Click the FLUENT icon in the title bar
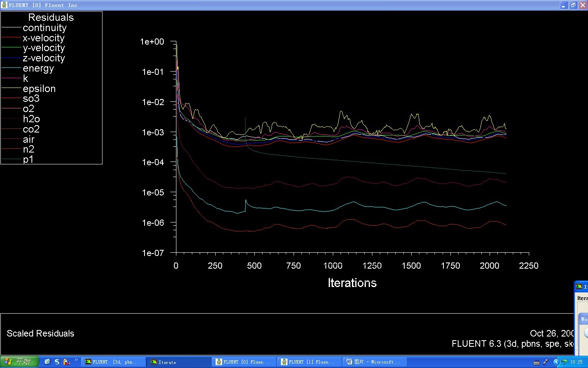This screenshot has height=368, width=588. [4, 5]
